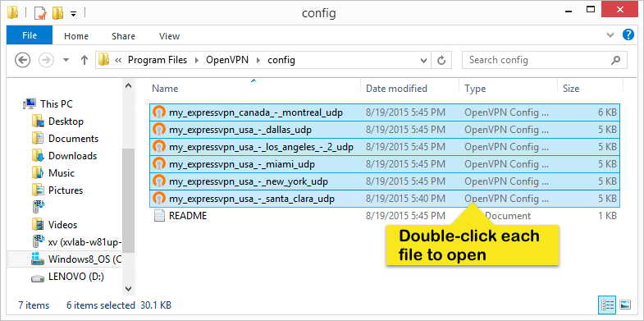Click navigation pane scroll up arrow

tap(128, 86)
